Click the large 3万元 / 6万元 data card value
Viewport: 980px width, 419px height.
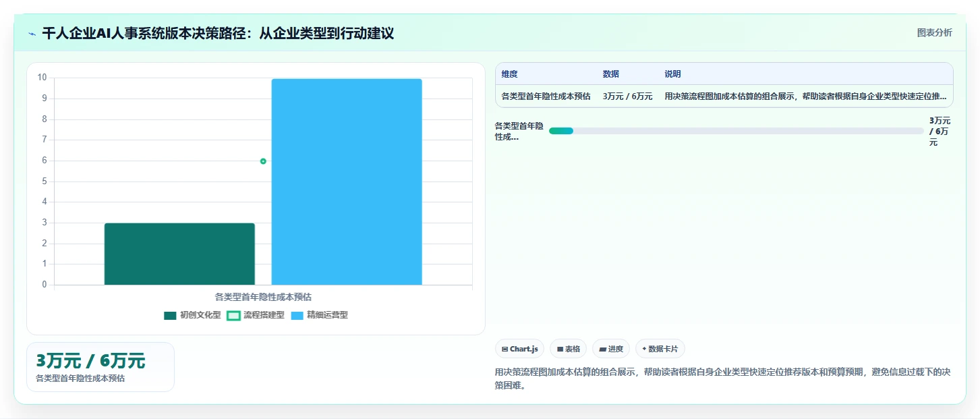[x=91, y=361]
